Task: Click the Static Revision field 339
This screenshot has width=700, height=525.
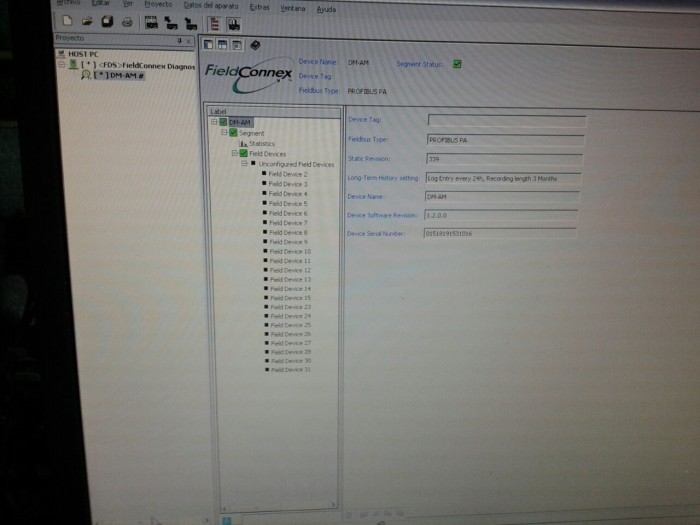Action: (504, 159)
